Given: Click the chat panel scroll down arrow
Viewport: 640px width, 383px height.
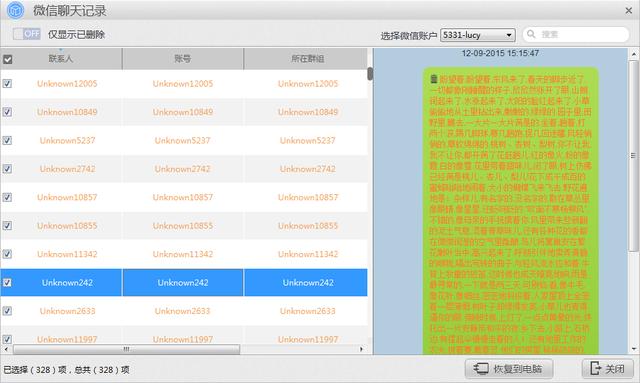Looking at the screenshot, I should (633, 349).
